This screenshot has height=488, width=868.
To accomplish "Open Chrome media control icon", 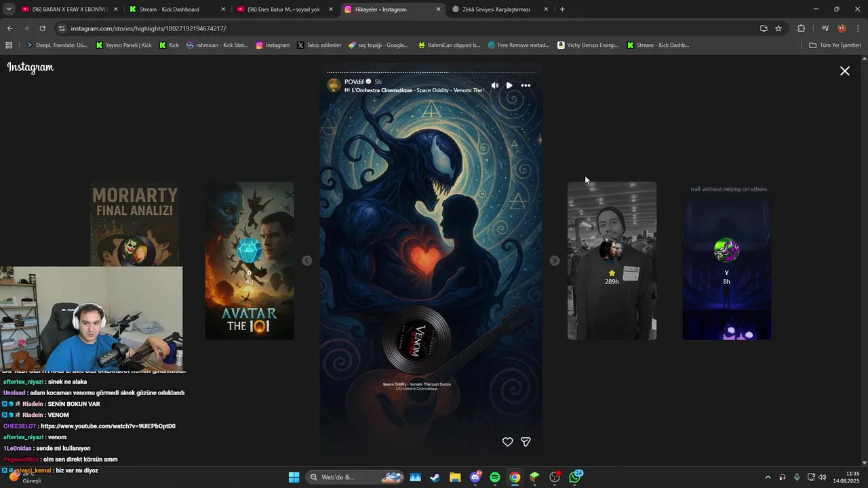I will point(825,28).
